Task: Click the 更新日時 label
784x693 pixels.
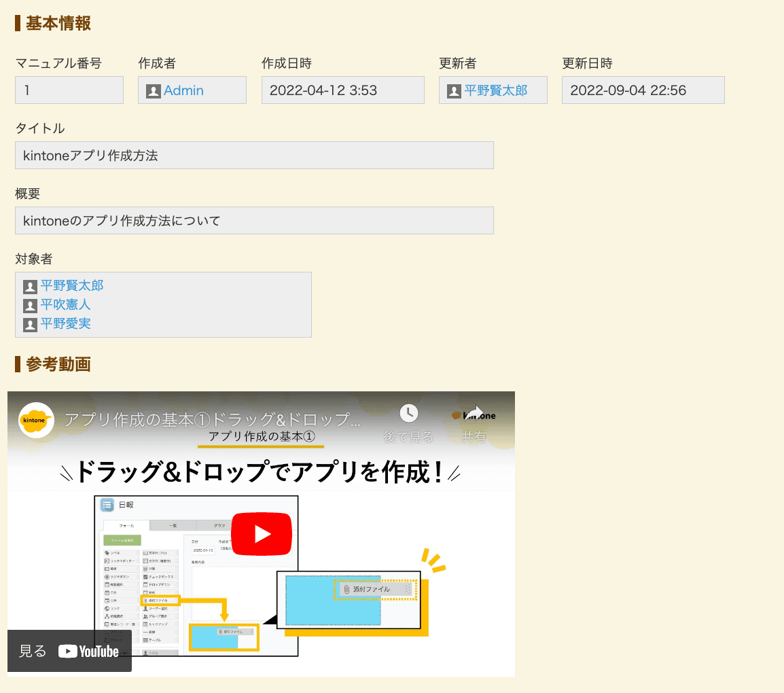Action: (587, 63)
